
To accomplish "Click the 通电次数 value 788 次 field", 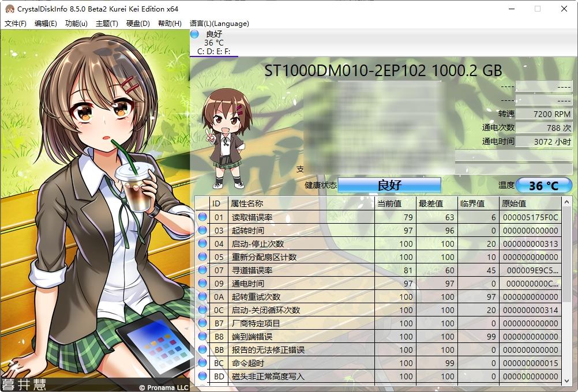I will point(544,127).
